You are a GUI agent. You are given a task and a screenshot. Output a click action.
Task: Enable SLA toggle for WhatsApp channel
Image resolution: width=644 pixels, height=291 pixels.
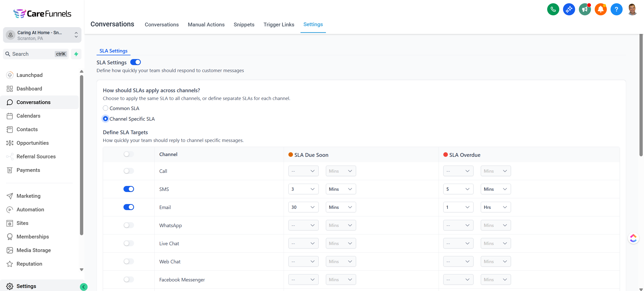[x=128, y=225]
